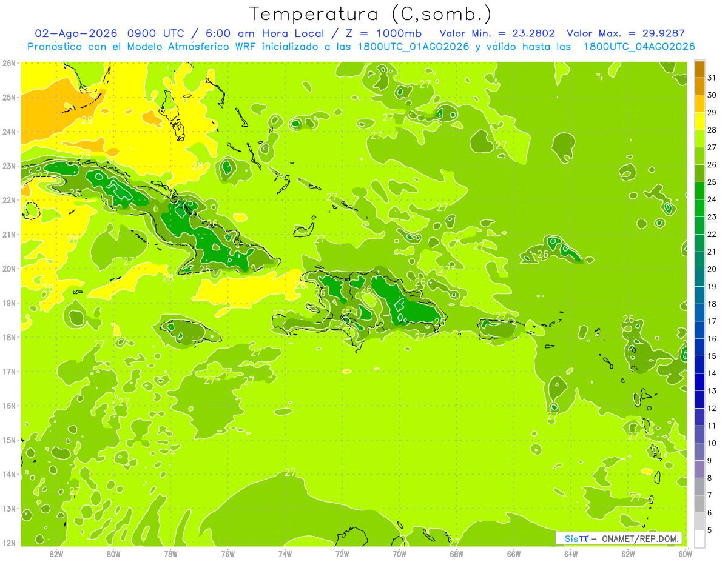Select the longitude axis label "72W"

click(342, 554)
